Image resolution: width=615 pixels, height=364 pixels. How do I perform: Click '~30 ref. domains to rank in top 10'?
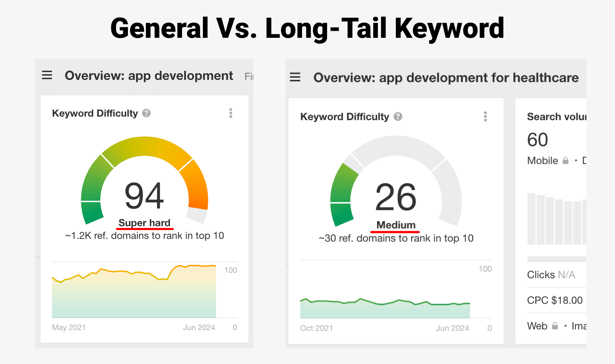point(396,238)
